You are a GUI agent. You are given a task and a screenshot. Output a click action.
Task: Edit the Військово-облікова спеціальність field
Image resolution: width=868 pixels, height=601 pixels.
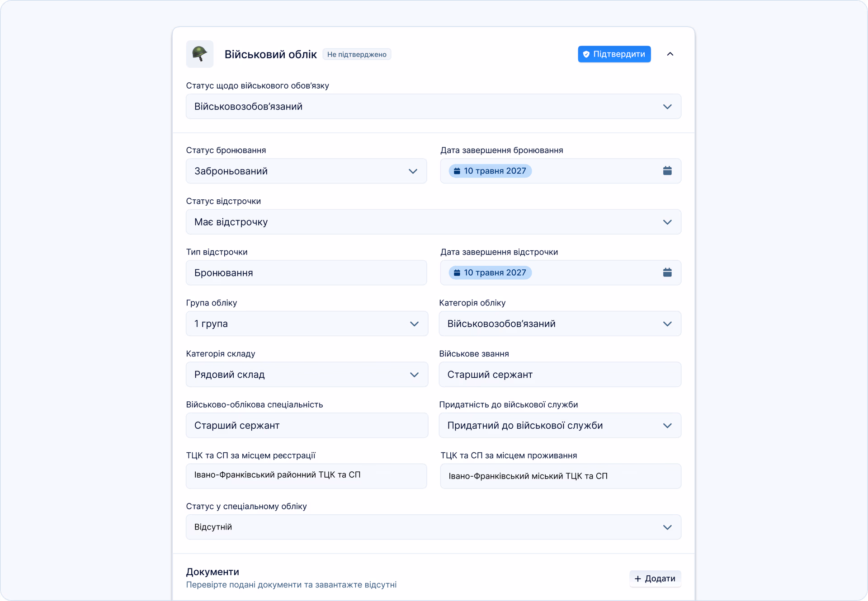point(307,425)
